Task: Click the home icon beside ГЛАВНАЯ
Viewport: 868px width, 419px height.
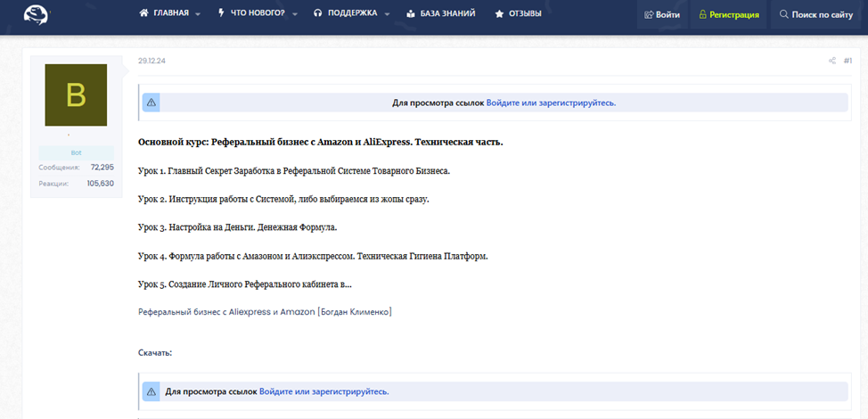Action: click(143, 13)
